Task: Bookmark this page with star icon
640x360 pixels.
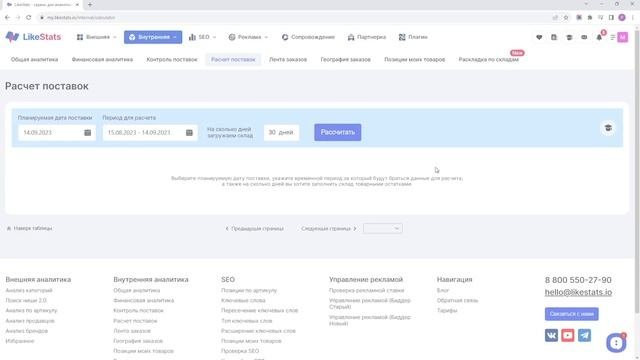Action: [x=566, y=18]
